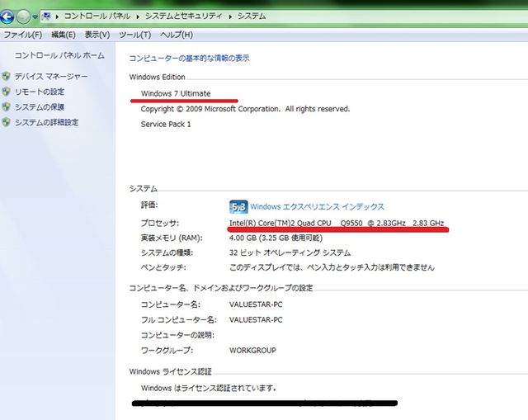Viewport: 528px width, 420px height.
Task: Click shield icon beside リモートの設定
Action: tap(7, 92)
